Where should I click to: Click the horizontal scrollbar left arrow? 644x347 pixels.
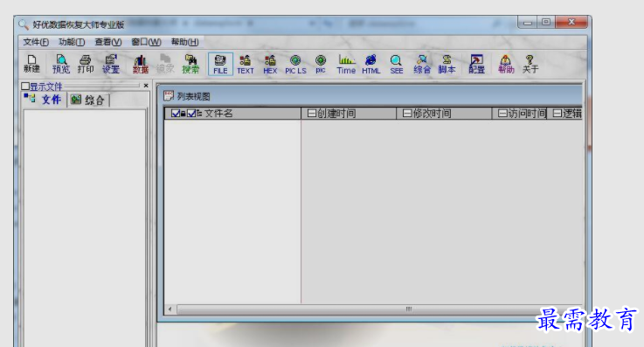(170, 309)
